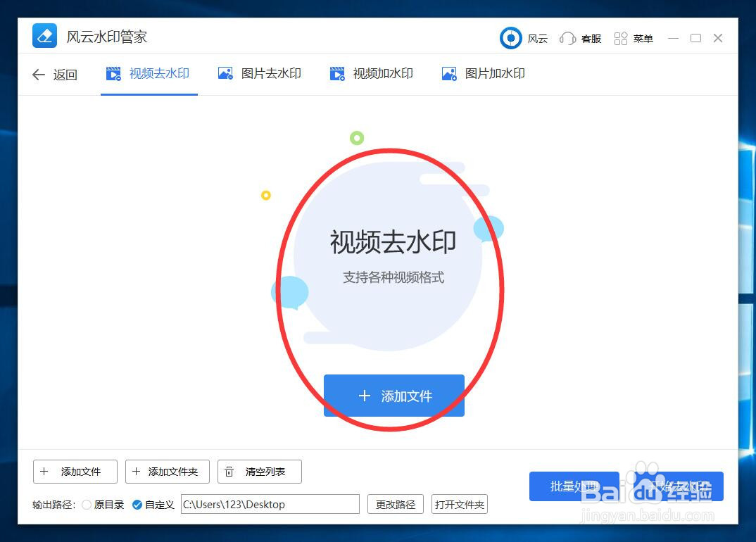Open the 菜单 menu icon
Viewport: 756px width, 542px height.
(x=621, y=38)
